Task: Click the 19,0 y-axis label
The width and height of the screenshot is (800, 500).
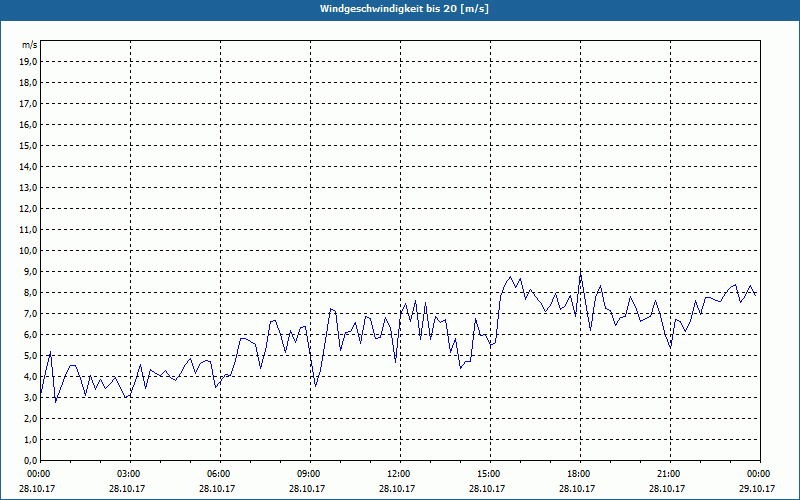Action: click(x=28, y=62)
